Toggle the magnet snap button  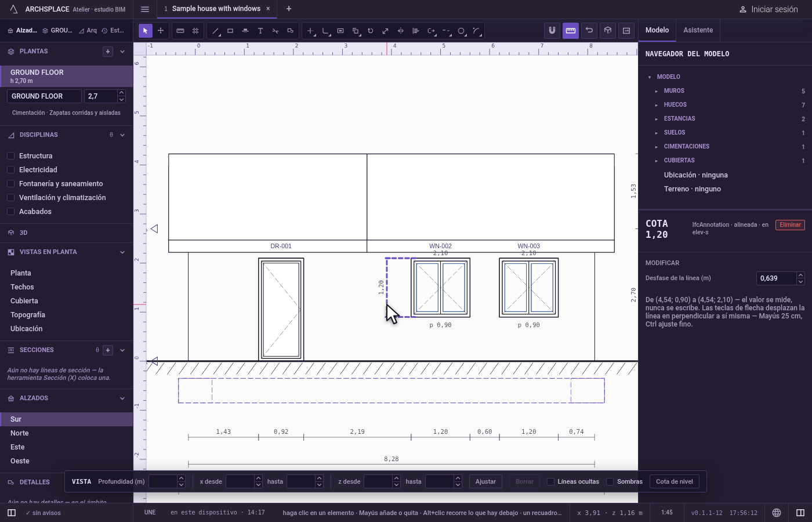[x=552, y=30]
